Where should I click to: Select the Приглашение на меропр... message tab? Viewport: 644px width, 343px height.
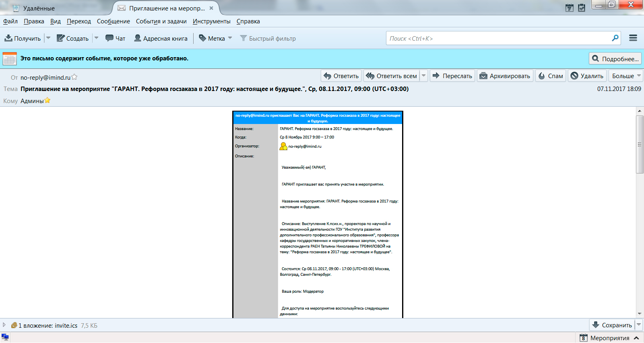(167, 8)
